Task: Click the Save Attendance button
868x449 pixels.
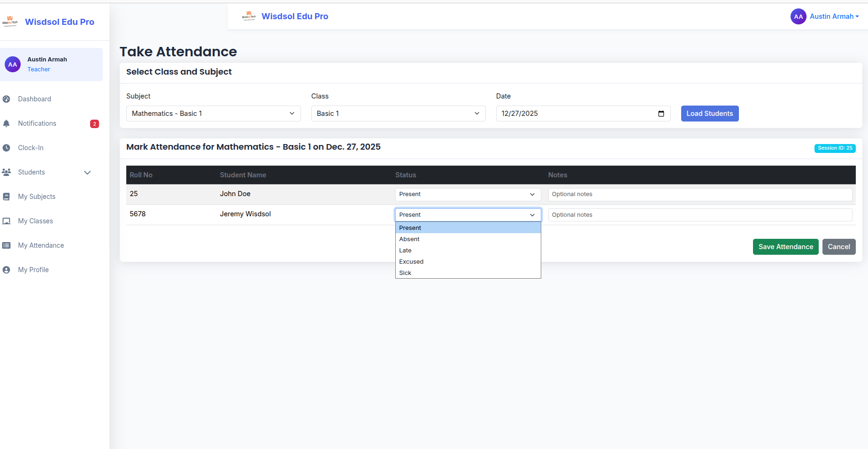Action: [785, 246]
